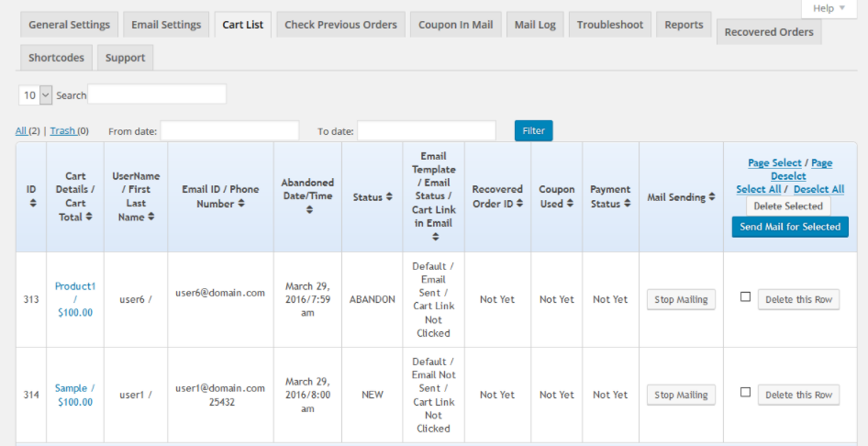
Task: Stop Mailing for user1 cart
Action: [681, 396]
